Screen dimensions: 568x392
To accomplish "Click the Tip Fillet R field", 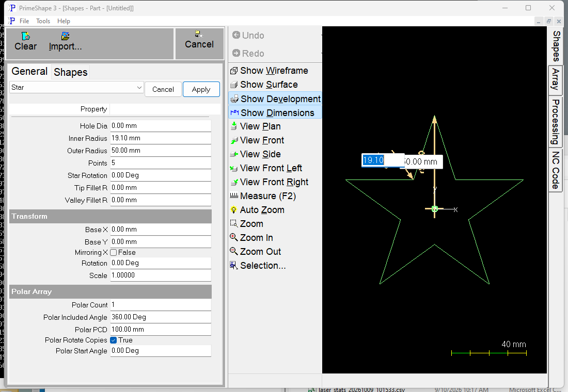I will coord(161,188).
